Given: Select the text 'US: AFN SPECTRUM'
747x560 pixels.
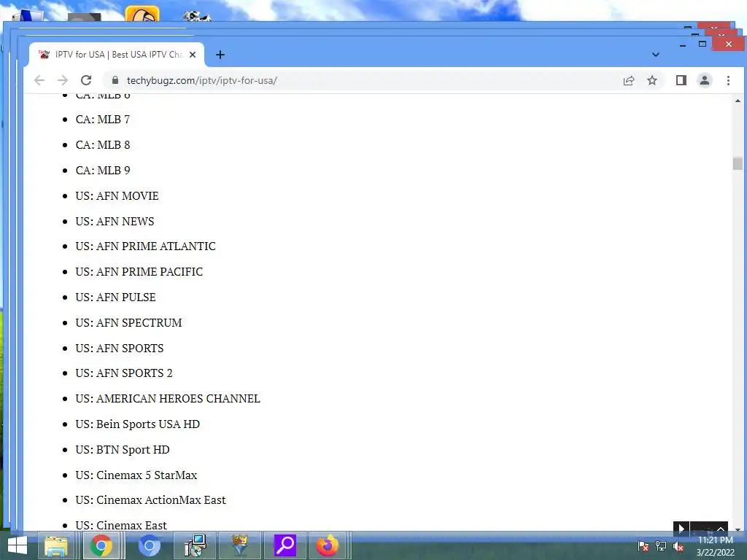Looking at the screenshot, I should coord(128,323).
